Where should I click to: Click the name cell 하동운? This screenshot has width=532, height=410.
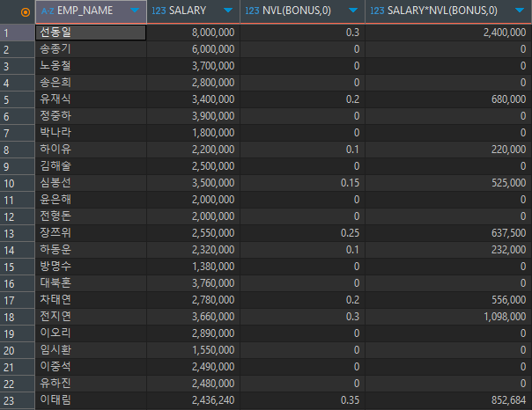[91, 250]
